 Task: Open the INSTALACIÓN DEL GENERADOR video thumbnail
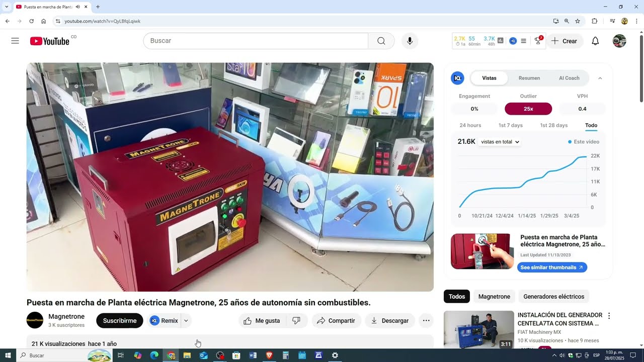(x=479, y=330)
